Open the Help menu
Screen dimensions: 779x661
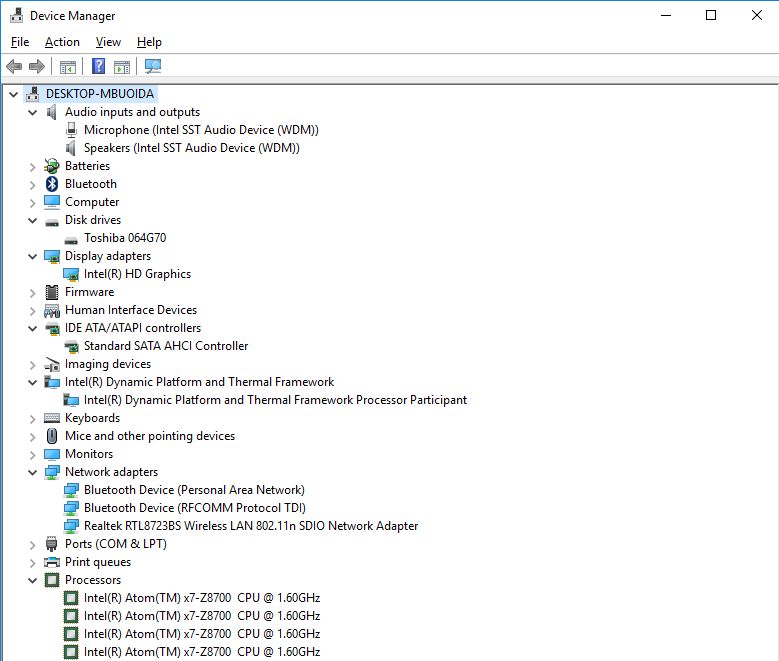[x=149, y=42]
